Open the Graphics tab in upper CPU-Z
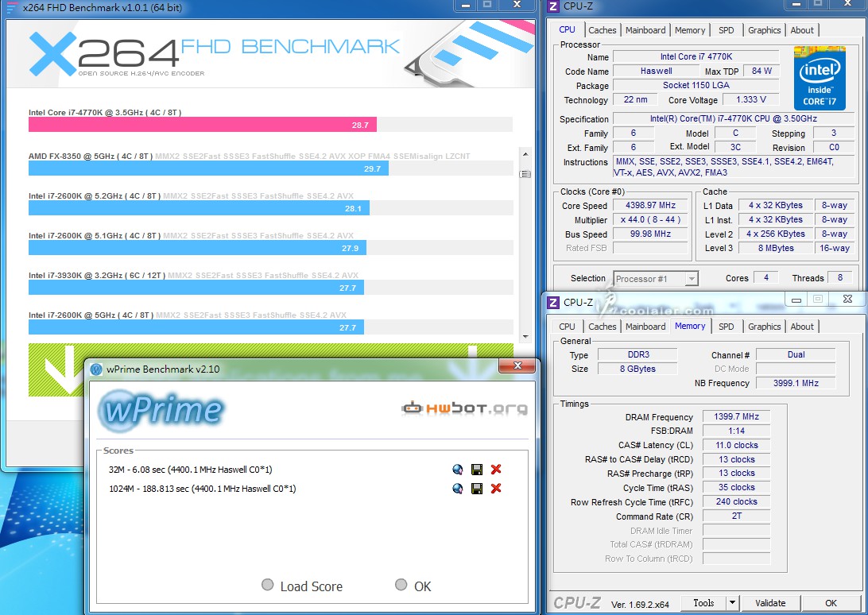 click(x=764, y=30)
